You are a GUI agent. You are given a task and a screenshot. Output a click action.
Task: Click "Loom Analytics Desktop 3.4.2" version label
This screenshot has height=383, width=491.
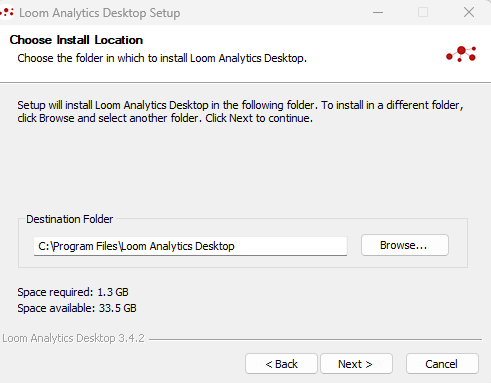click(x=73, y=338)
